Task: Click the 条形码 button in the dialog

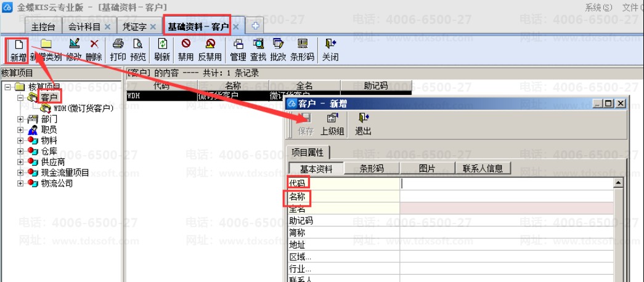Action: pyautogui.click(x=372, y=168)
